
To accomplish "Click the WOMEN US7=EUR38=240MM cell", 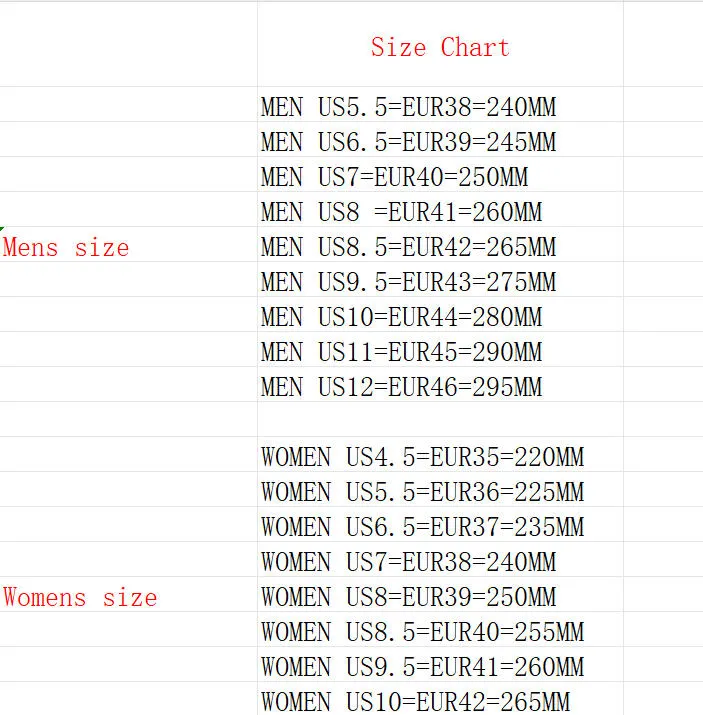I will [440, 560].
